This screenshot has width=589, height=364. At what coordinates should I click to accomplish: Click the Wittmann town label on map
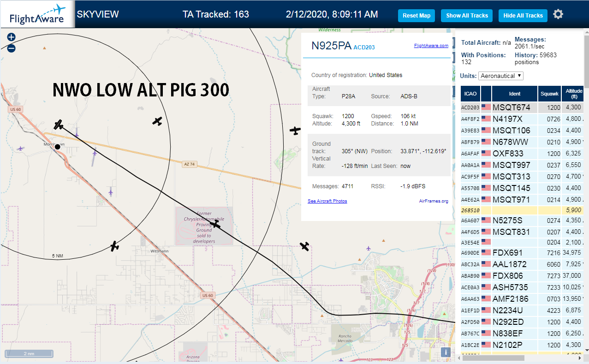pyautogui.click(x=159, y=251)
